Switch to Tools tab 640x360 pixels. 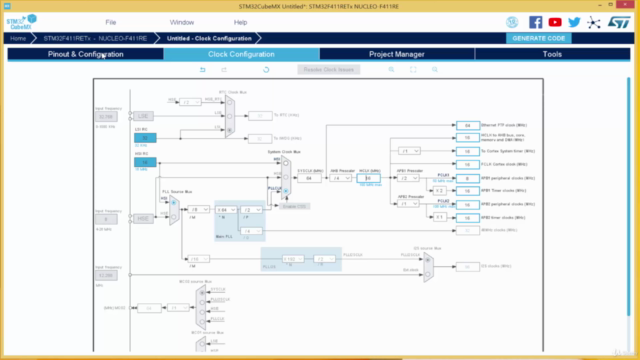coord(552,54)
